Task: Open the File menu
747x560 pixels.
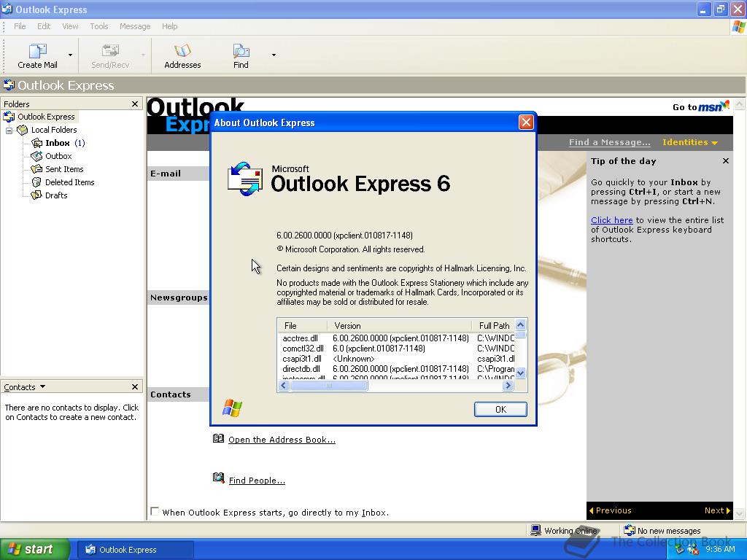Action: pyautogui.click(x=20, y=26)
